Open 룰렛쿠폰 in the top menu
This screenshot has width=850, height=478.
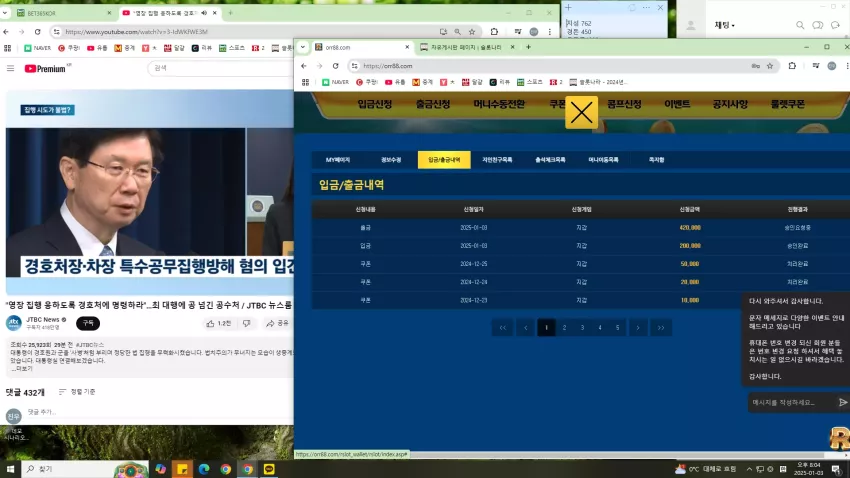pyautogui.click(x=787, y=104)
